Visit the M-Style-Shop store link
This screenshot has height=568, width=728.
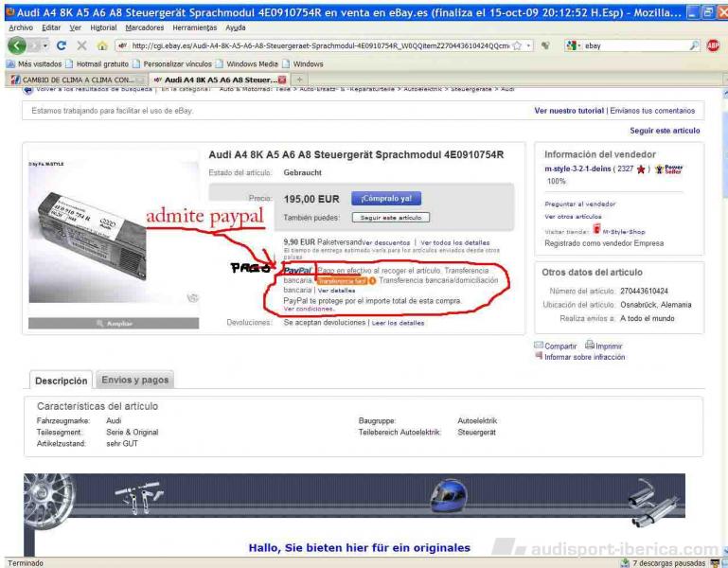tap(624, 231)
